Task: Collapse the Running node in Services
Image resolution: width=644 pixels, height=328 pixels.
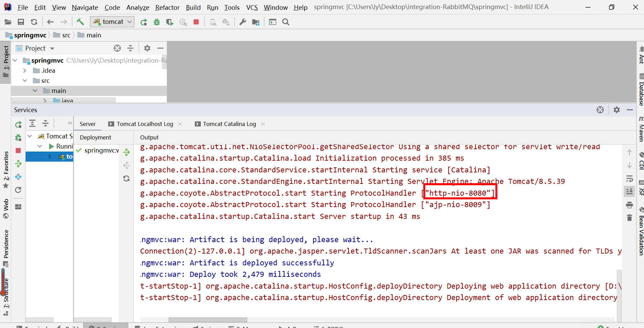Action: pyautogui.click(x=40, y=146)
